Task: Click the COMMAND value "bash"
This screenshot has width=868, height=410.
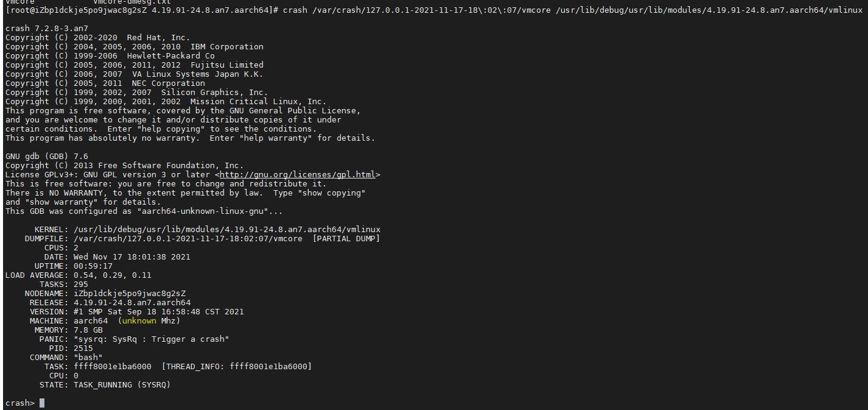Action: [88, 358]
